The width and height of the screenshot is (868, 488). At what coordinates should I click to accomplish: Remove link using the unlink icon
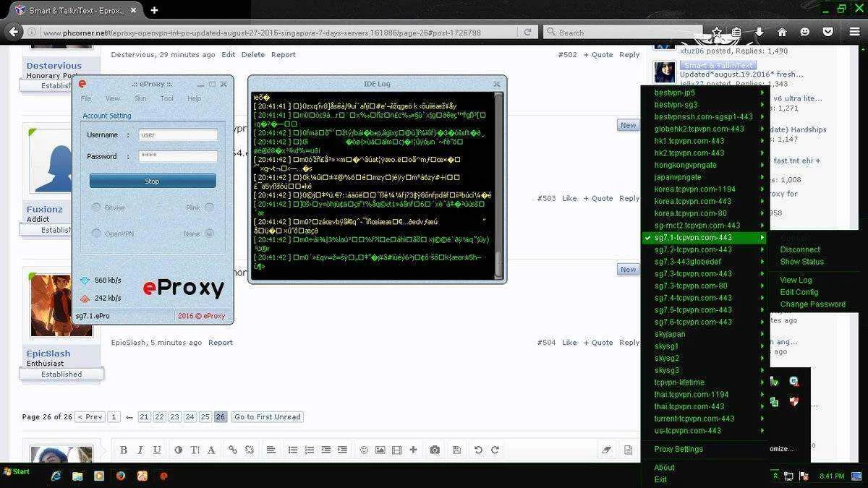pos(250,450)
